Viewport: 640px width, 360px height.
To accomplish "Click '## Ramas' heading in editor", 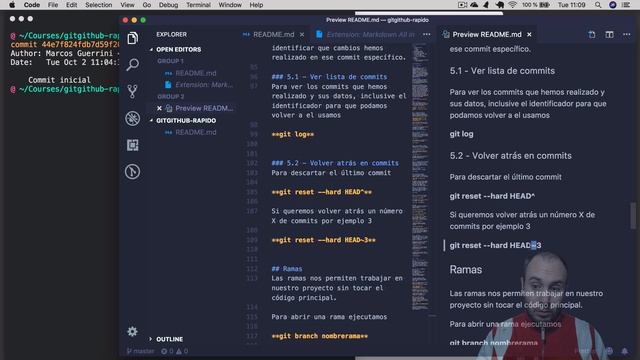I will (287, 269).
